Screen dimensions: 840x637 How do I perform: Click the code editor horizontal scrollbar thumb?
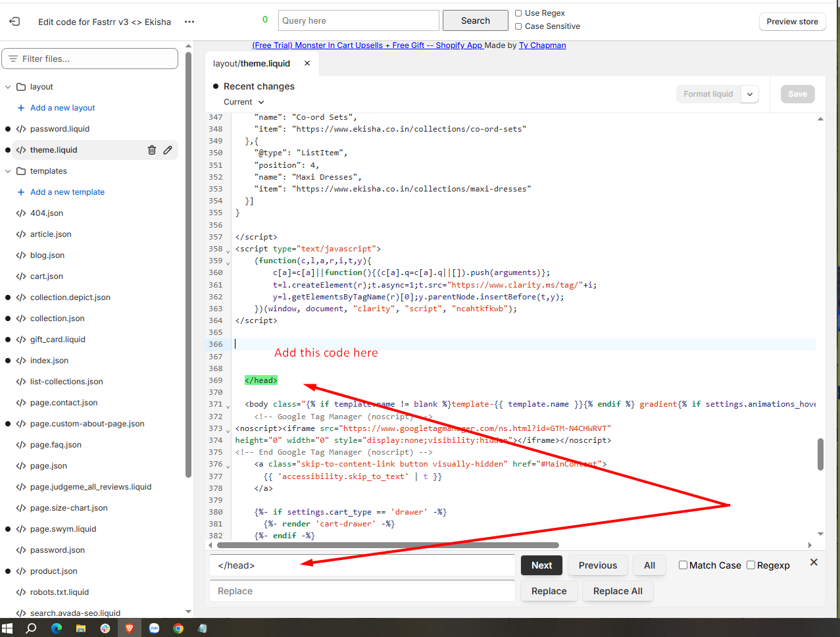(x=388, y=545)
